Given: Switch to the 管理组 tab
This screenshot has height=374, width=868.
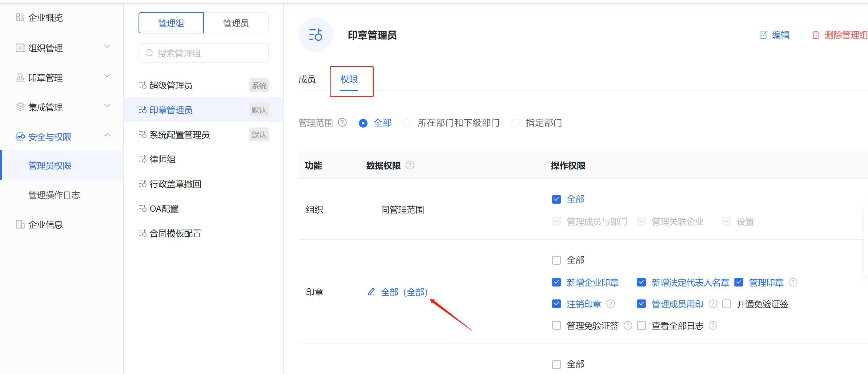Looking at the screenshot, I should 171,23.
